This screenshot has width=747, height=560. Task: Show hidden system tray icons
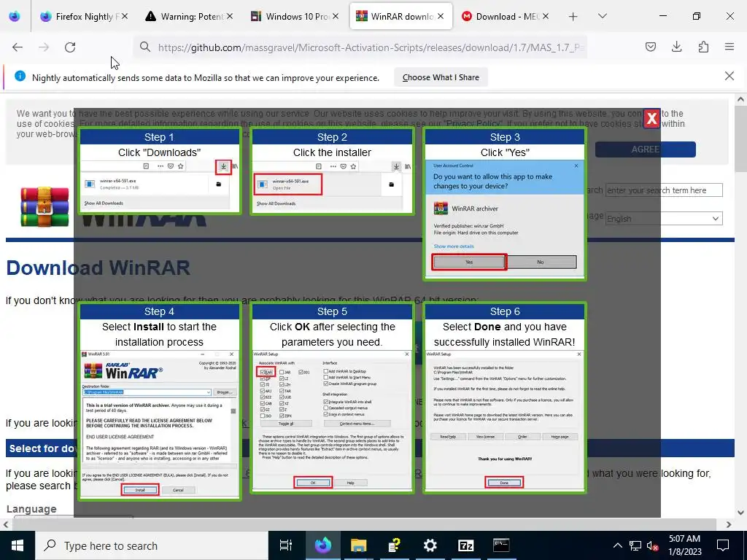617,545
